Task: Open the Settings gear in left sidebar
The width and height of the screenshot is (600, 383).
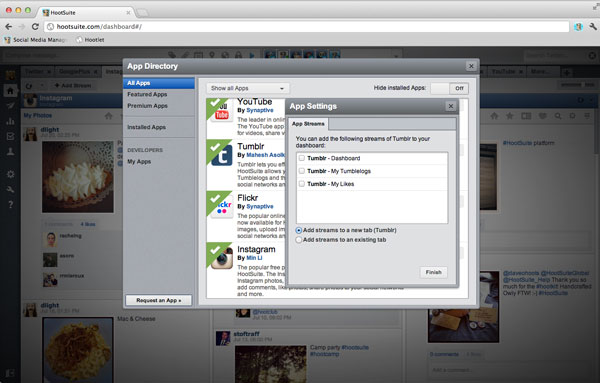Action: click(10, 174)
